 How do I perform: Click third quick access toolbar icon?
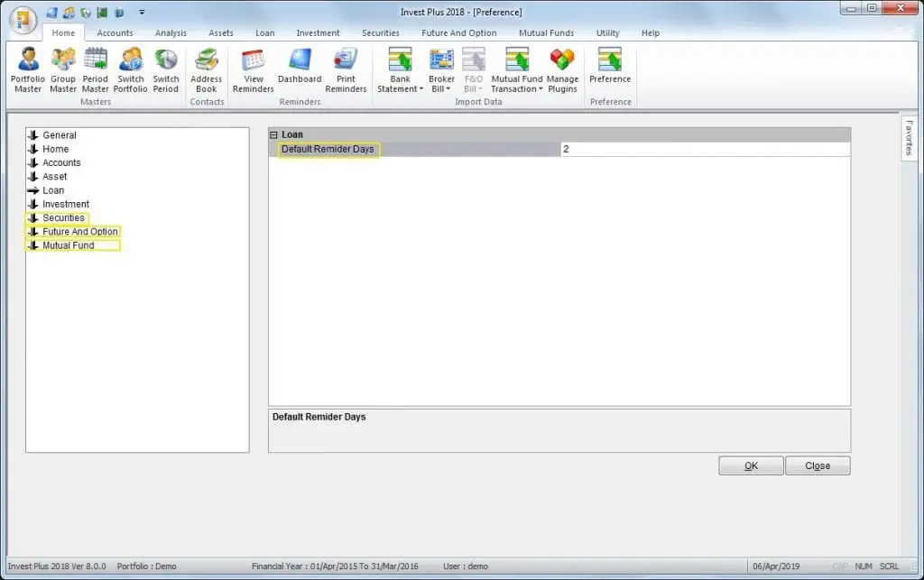tap(86, 12)
